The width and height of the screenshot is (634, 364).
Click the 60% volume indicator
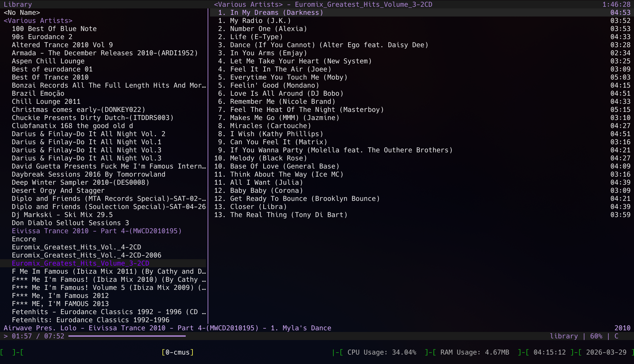[x=596, y=336]
